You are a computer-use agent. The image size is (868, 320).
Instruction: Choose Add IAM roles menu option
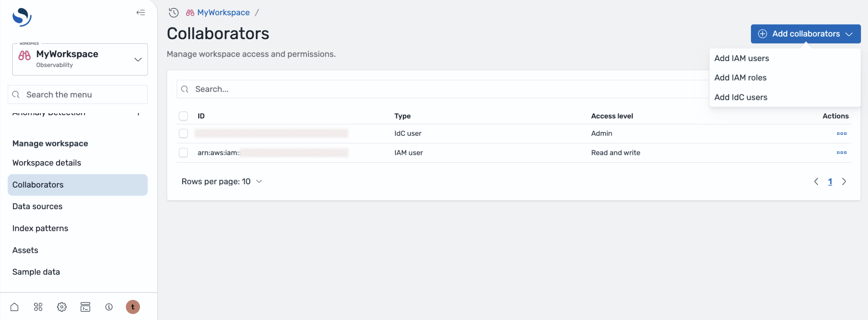(x=740, y=78)
